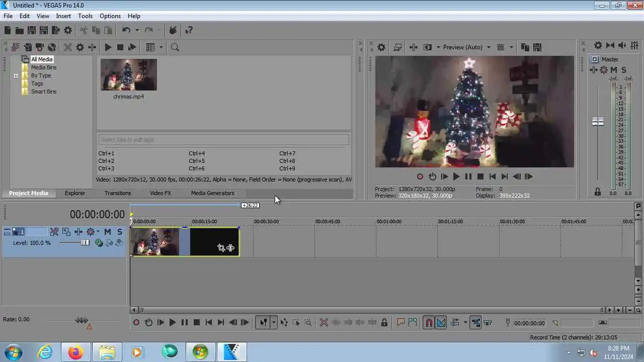Toggle Lock Envelopes to Events
Screen dimensions: 644x362
pyautogui.click(x=475, y=323)
